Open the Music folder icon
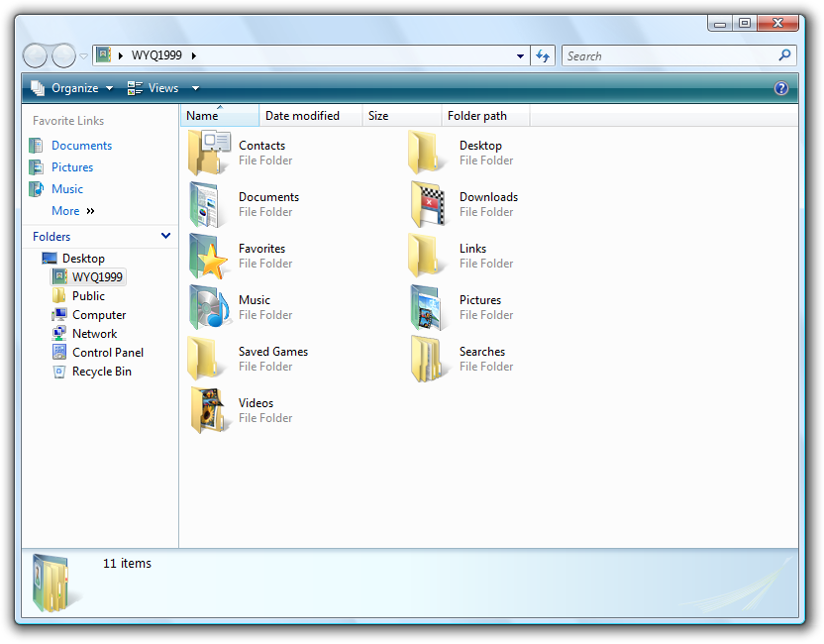Screen dimensions: 824x644 [209, 307]
